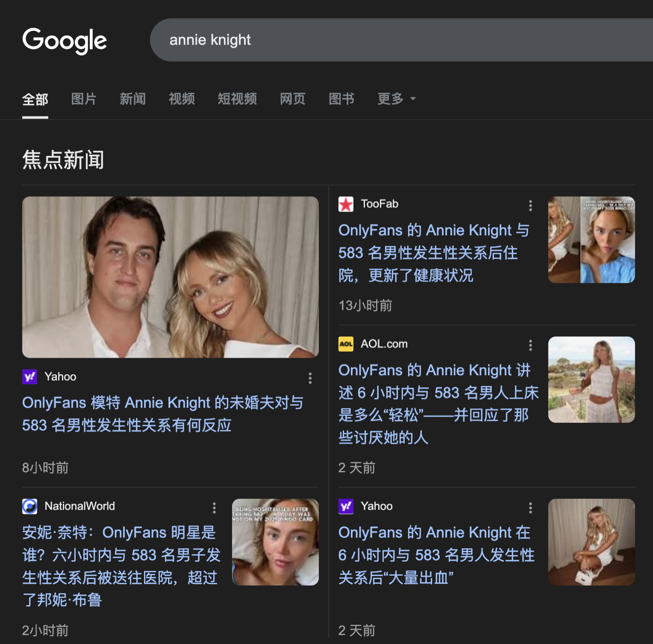Click the Yahoo source name under the large photo

pyautogui.click(x=60, y=377)
